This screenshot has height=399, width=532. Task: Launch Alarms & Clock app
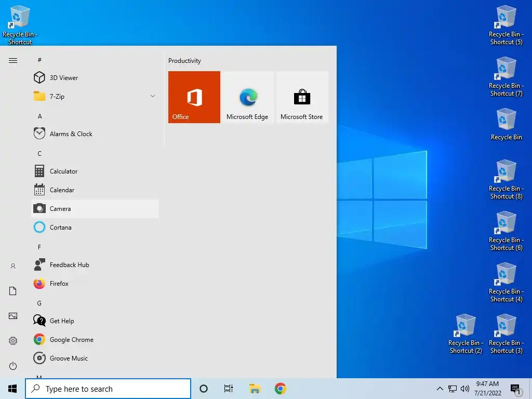click(95, 134)
